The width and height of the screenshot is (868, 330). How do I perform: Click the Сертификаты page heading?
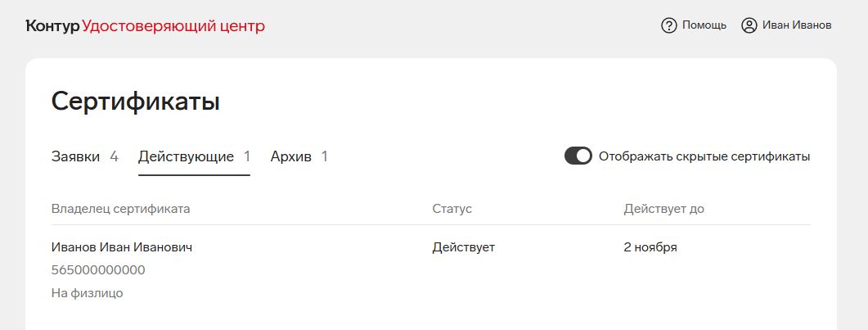pyautogui.click(x=136, y=103)
